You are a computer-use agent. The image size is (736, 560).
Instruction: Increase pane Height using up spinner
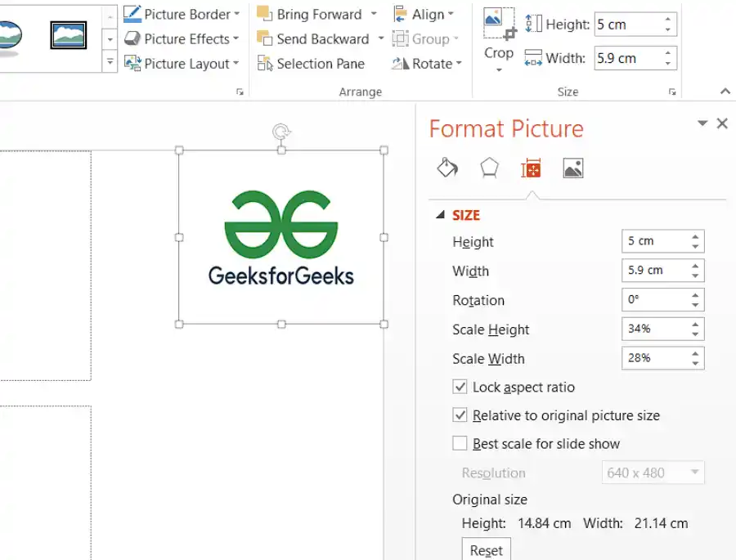695,236
